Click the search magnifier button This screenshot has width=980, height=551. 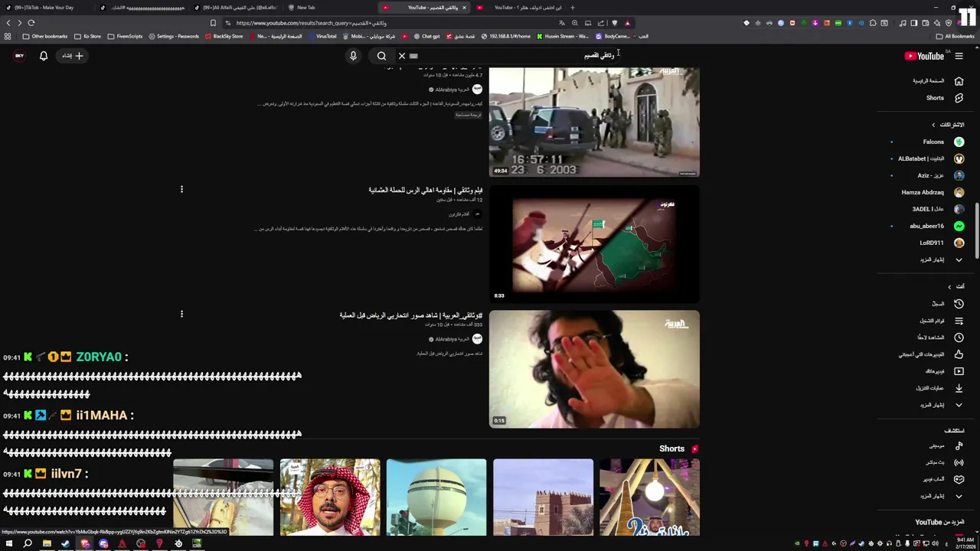[x=381, y=56]
